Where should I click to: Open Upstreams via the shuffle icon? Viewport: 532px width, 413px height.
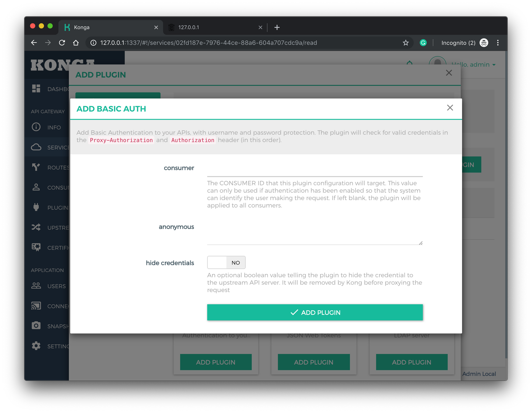(36, 227)
